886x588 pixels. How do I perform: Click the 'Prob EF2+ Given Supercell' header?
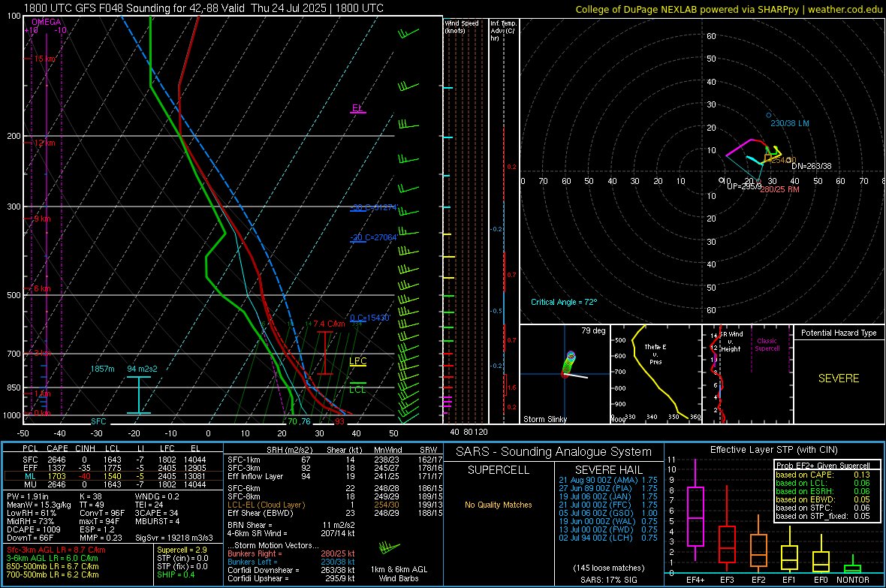823,466
